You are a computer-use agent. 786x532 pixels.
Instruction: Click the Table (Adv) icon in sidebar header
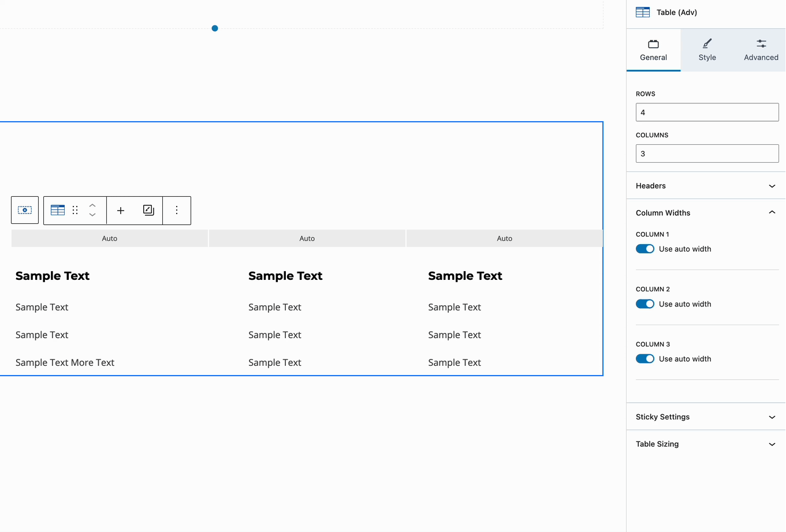[x=642, y=12]
